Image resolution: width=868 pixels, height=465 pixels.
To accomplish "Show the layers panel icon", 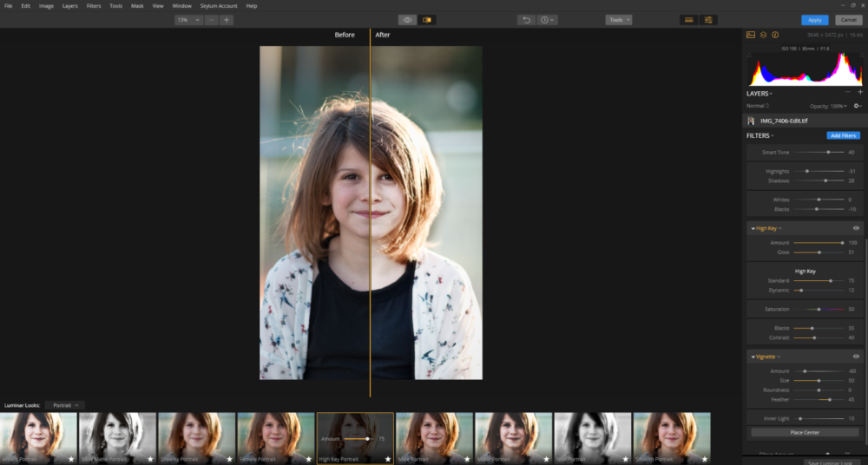I will (763, 35).
